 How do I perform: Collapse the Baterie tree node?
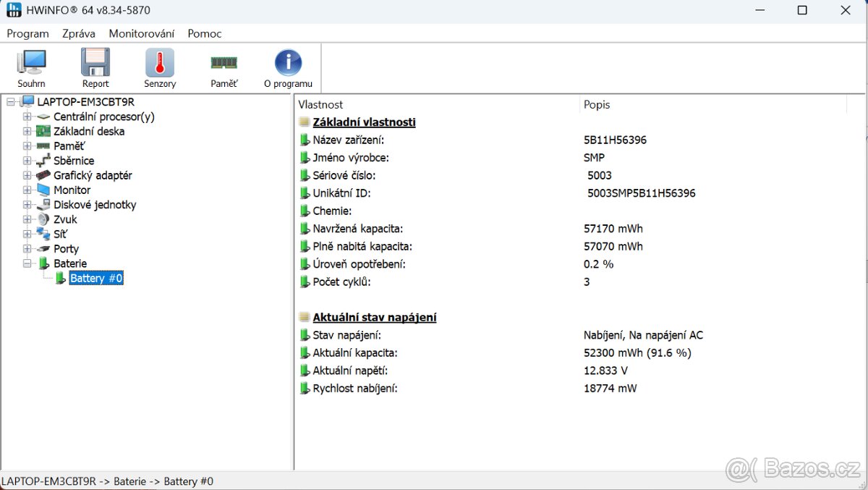(x=27, y=263)
